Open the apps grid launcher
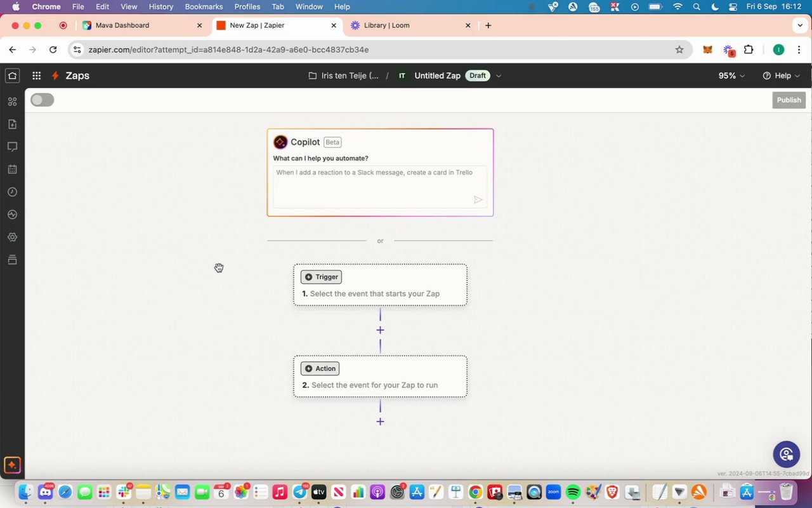The image size is (812, 508). [x=37, y=76]
